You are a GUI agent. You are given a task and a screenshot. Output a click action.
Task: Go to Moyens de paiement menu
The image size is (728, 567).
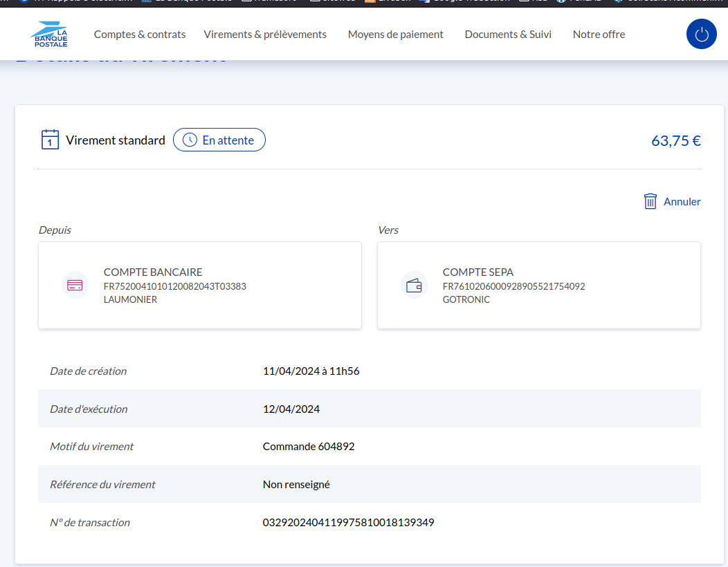[x=395, y=34]
